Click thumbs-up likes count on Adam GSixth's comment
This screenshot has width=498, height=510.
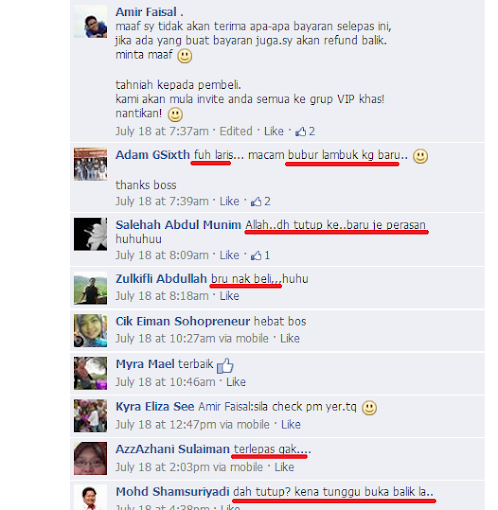coord(261,201)
